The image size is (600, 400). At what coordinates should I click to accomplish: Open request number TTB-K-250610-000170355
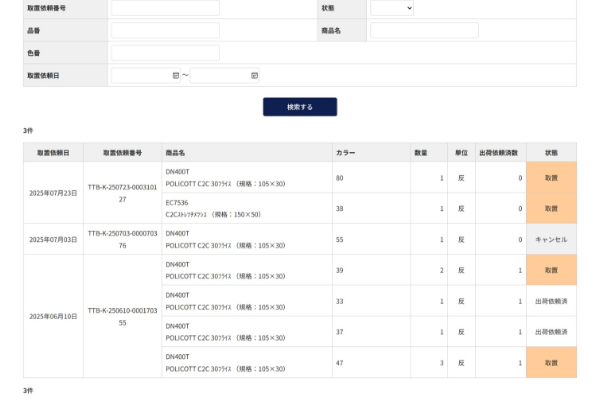click(x=122, y=316)
